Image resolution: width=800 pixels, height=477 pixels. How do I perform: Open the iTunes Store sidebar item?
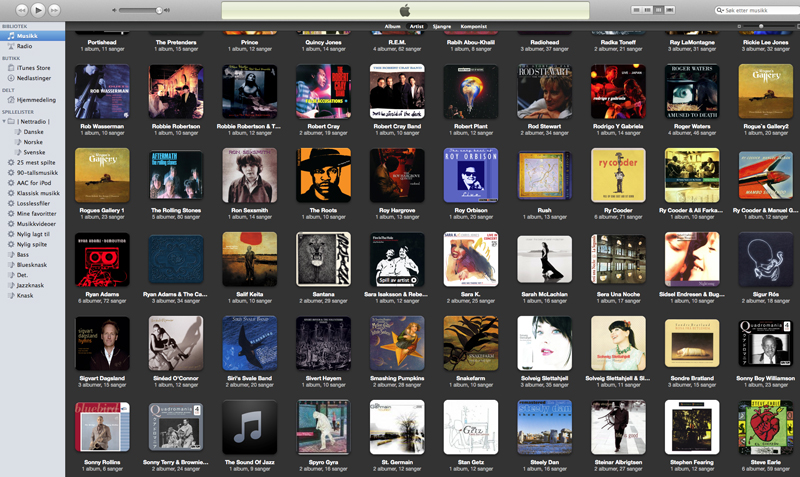(x=32, y=68)
